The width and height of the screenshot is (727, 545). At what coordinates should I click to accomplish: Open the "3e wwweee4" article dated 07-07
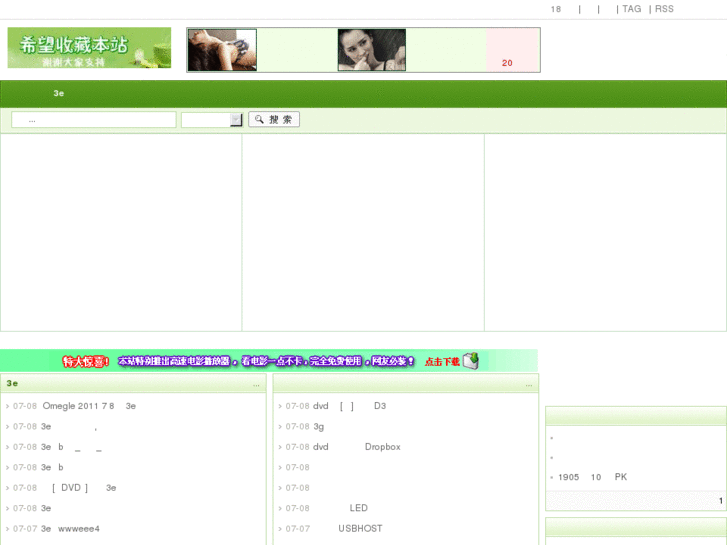click(x=70, y=529)
